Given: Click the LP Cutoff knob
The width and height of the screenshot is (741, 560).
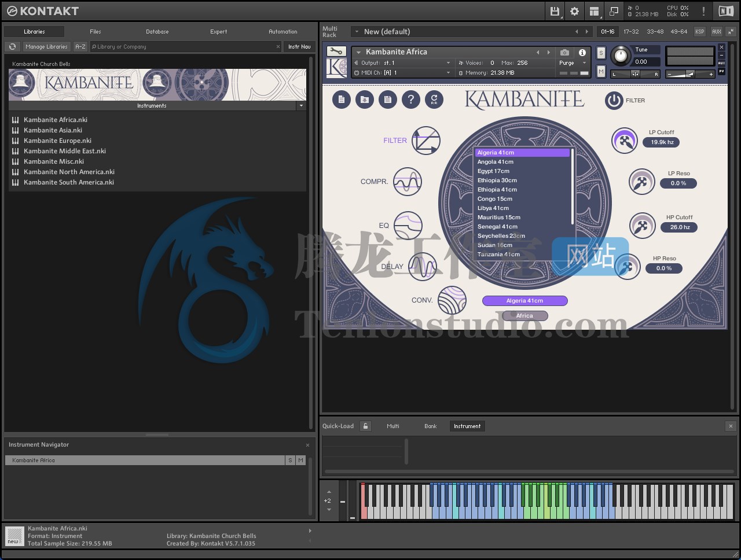Looking at the screenshot, I should [x=625, y=141].
